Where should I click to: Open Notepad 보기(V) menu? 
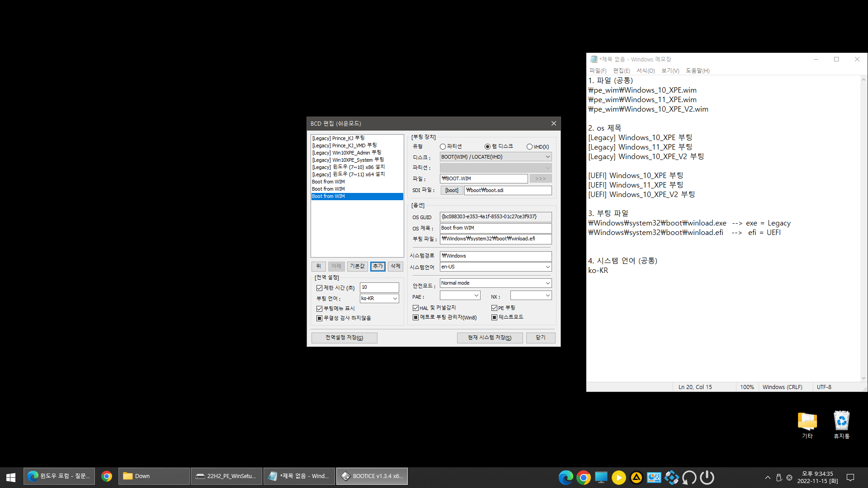pyautogui.click(x=670, y=71)
